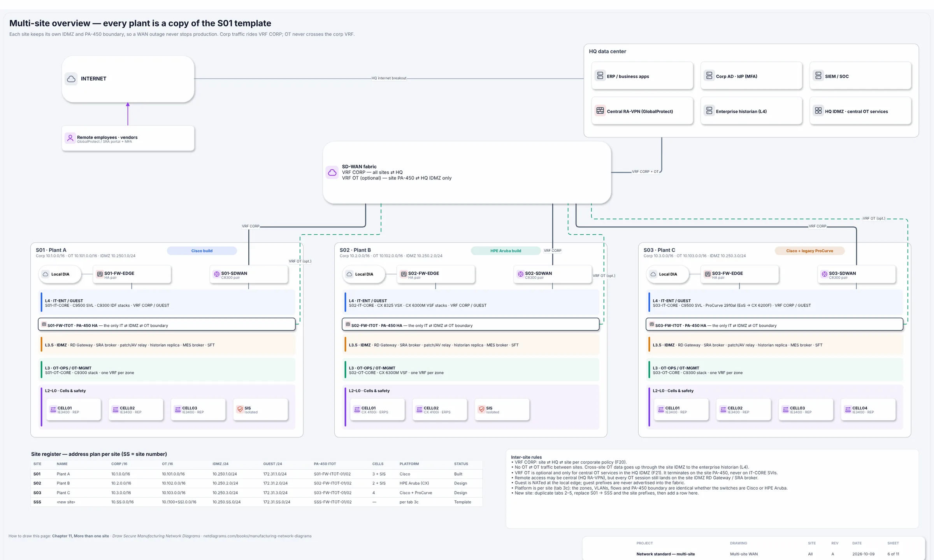Select the Template status cell

[x=462, y=502]
